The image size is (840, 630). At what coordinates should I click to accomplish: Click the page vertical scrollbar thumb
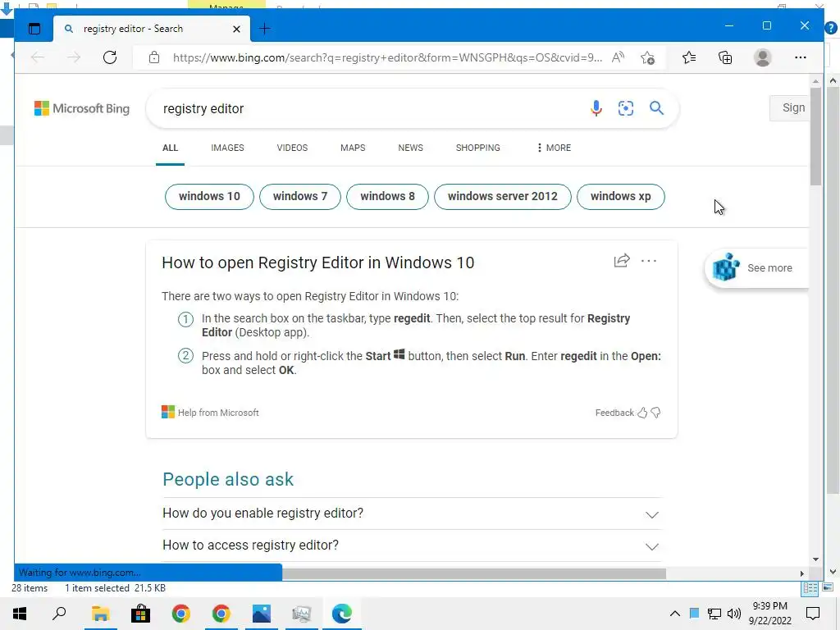815,137
